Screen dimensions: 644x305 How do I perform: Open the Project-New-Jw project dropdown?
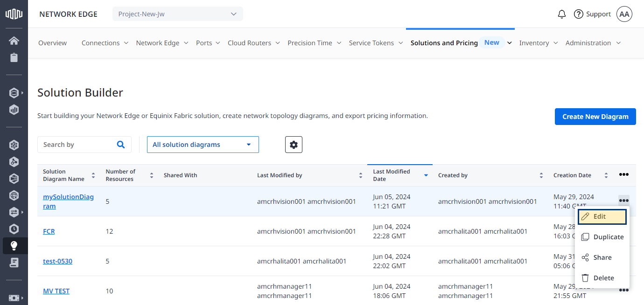coord(178,14)
